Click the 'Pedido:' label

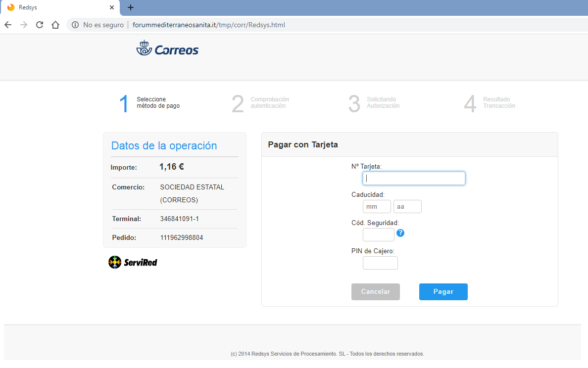coord(124,237)
